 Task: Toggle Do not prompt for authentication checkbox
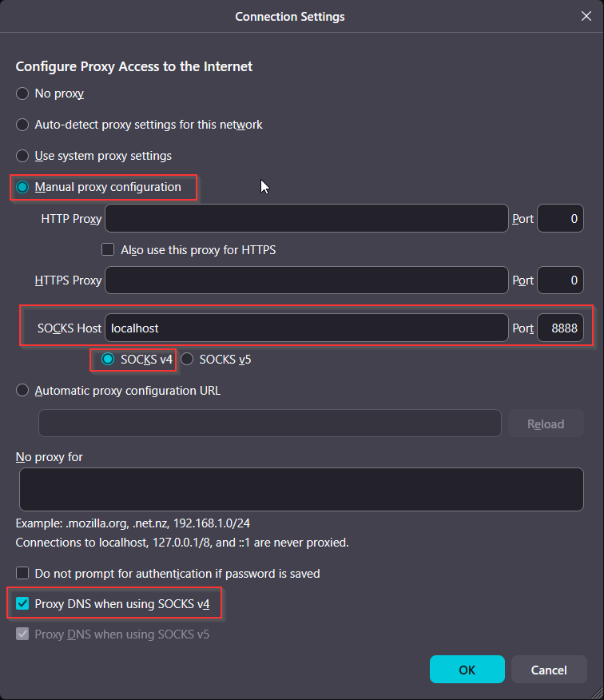pos(23,573)
